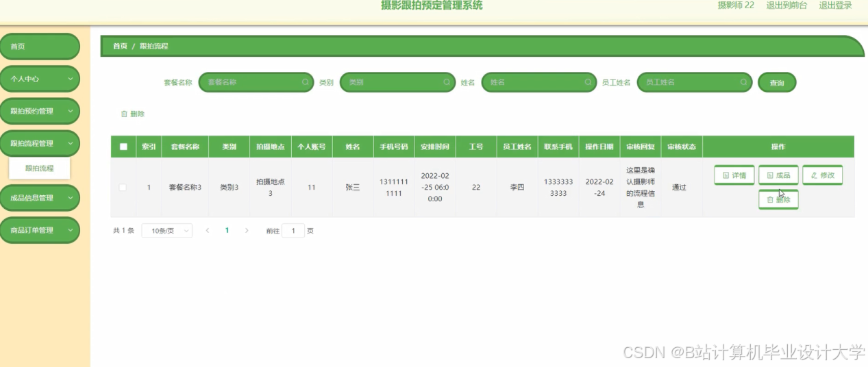
Task: Open the 10条/页 page size dropdown
Action: tap(166, 231)
